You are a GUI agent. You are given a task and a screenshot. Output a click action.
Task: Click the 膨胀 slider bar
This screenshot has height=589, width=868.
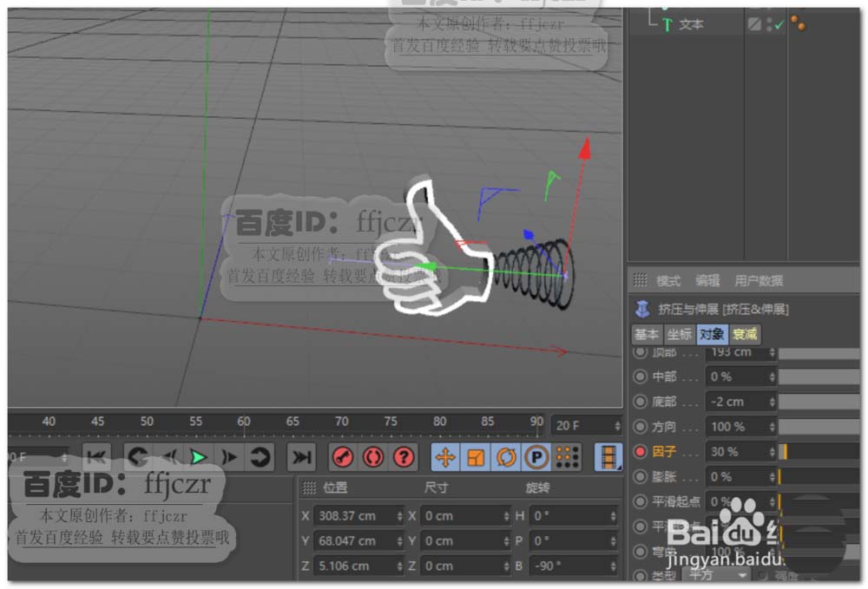pyautogui.click(x=819, y=476)
